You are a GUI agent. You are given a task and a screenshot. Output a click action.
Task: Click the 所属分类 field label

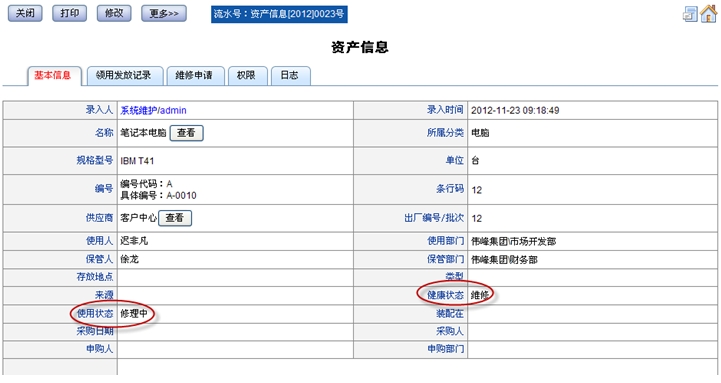[x=445, y=133]
